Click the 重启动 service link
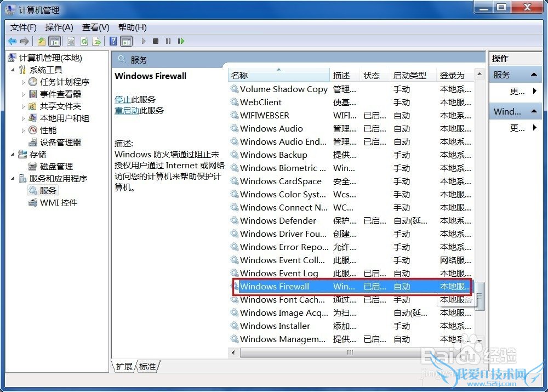Image resolution: width=548 pixels, height=392 pixels. [127, 111]
